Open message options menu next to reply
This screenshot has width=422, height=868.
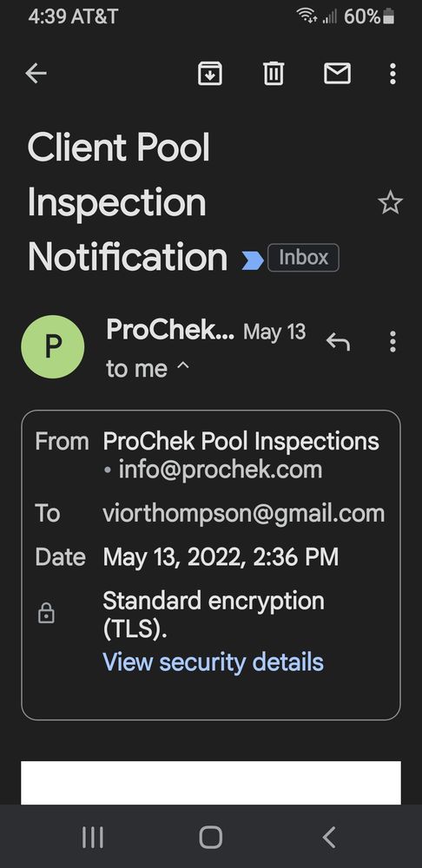coord(392,341)
